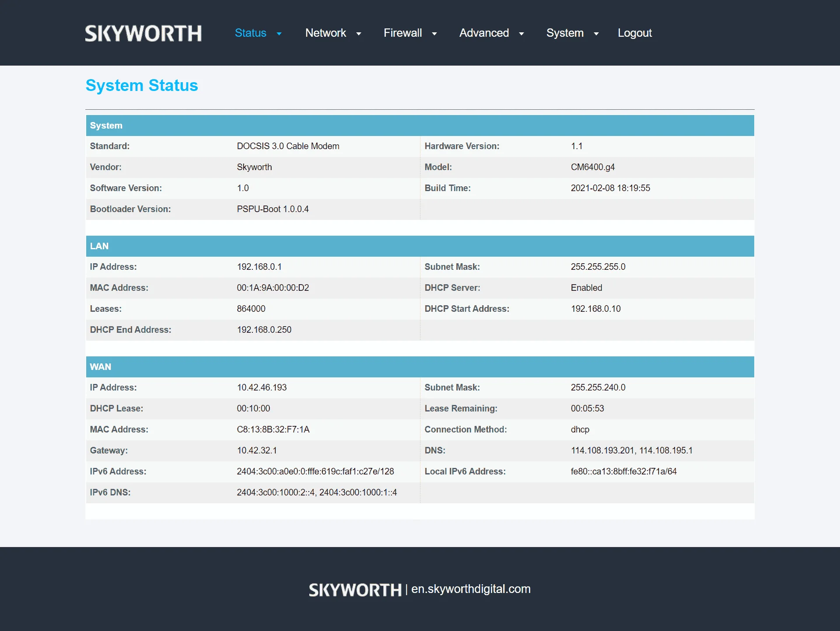This screenshot has width=840, height=631.
Task: Expand the Network dropdown arrow
Action: click(359, 34)
